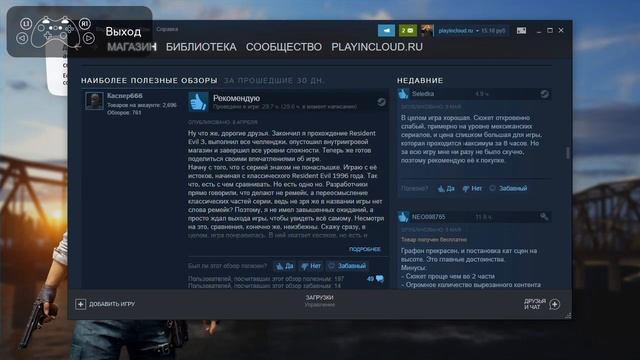The height and width of the screenshot is (360, 640).
Task: Switch to Big Picture mode icon
Action: [521, 31]
